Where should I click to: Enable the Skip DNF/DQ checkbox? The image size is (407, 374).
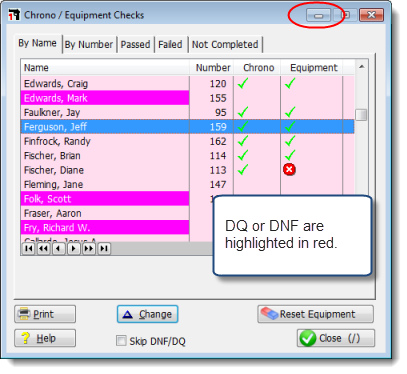click(x=121, y=341)
